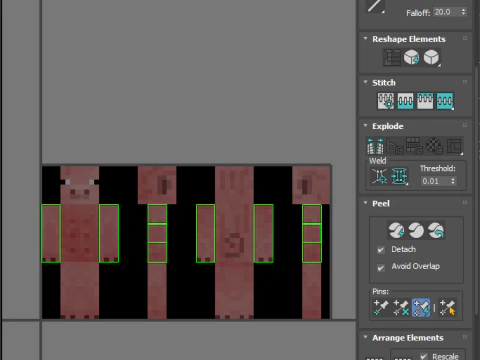Adjust the Falloff spinner arrows
Screen dimensions: 480x360
pos(463,12)
